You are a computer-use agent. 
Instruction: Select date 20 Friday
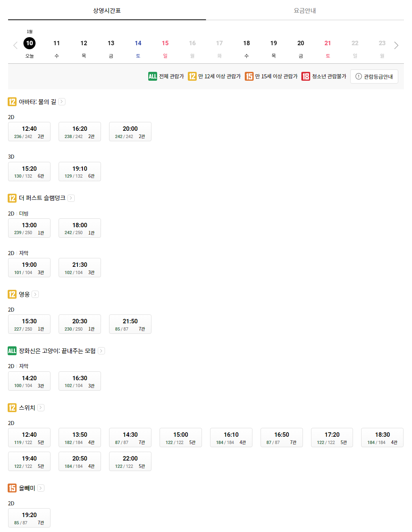pyautogui.click(x=301, y=43)
